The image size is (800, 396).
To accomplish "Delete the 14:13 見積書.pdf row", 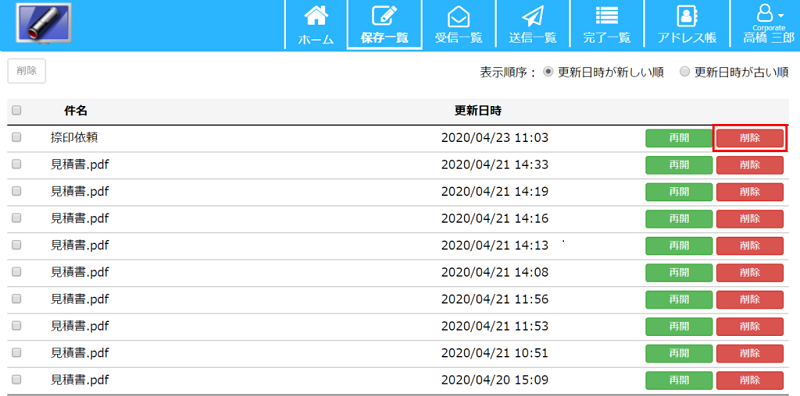I will 749,246.
